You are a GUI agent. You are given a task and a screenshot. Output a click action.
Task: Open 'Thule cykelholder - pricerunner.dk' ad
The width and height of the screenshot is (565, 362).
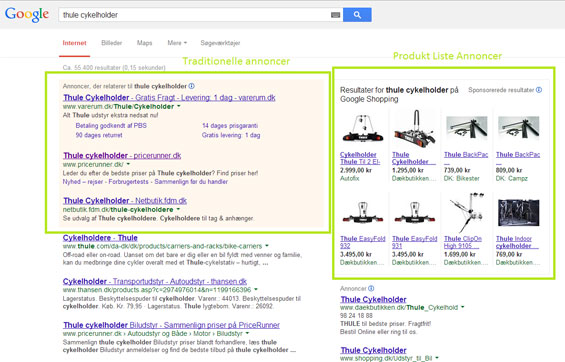[x=122, y=156]
